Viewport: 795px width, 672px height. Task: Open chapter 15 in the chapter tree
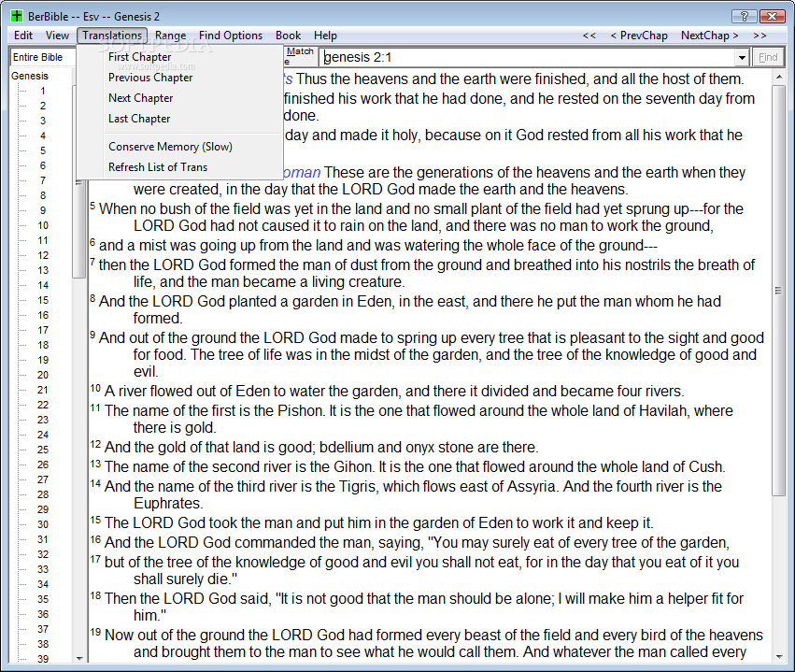(43, 300)
